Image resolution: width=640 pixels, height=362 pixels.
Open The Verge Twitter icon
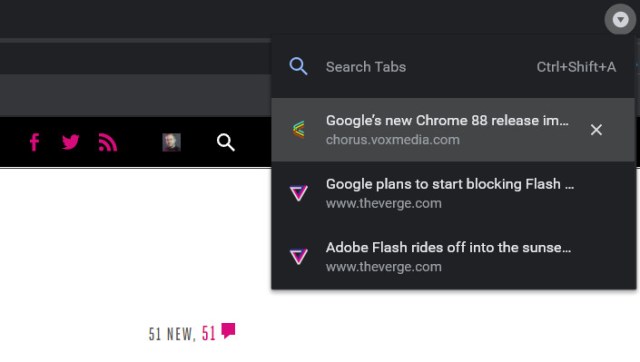click(x=71, y=142)
